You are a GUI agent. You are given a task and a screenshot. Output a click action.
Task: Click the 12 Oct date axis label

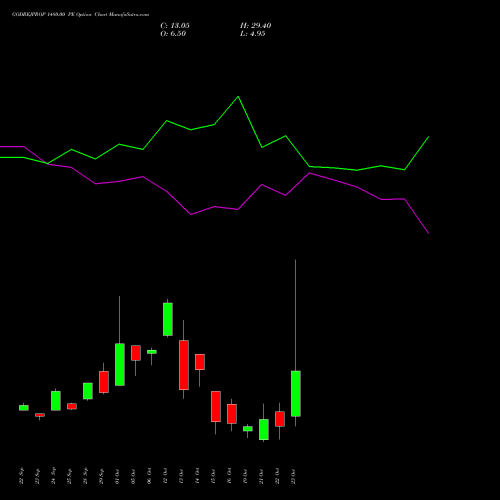[x=165, y=476]
